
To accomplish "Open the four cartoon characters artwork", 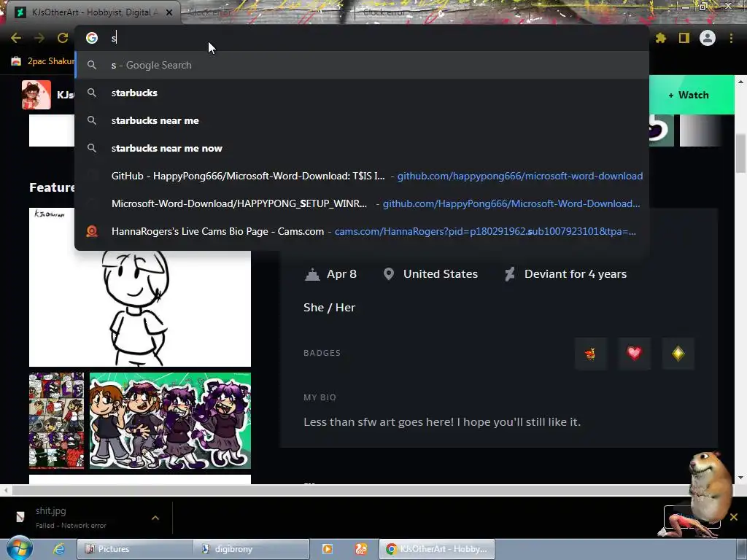I will click(170, 421).
